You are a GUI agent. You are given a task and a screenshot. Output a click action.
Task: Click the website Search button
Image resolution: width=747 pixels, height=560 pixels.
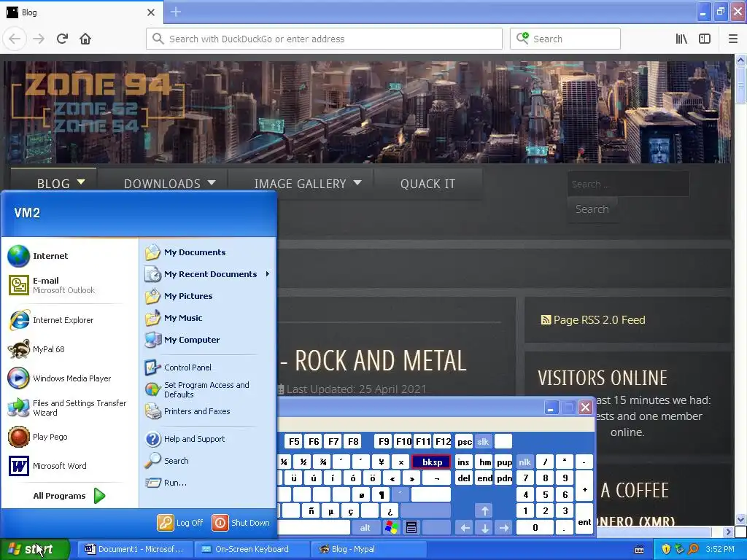point(592,209)
